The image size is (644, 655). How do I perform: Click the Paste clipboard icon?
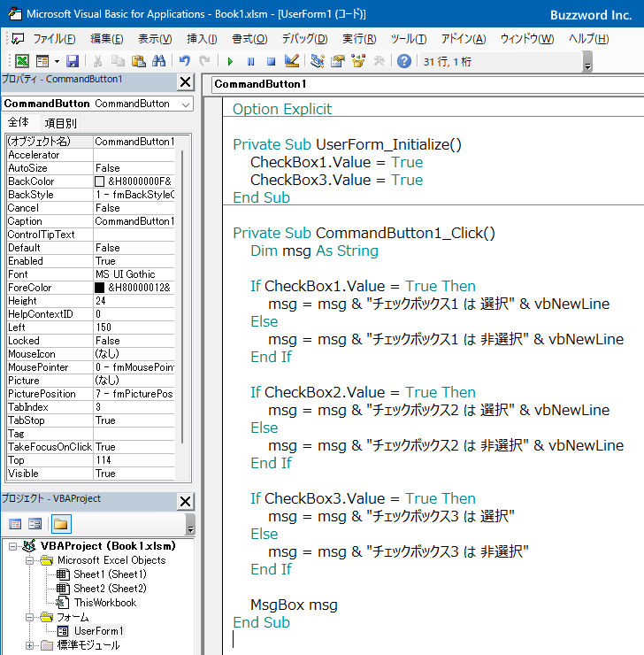coord(139,61)
